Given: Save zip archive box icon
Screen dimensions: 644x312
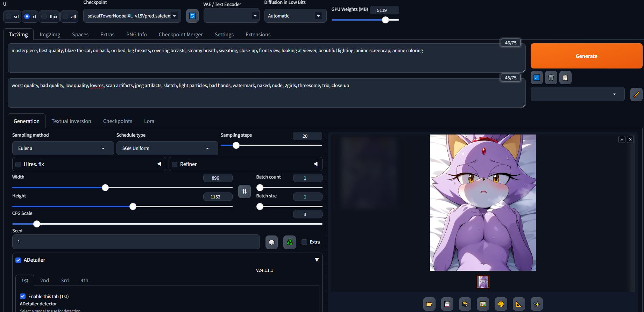Looking at the screenshot, I should [x=465, y=304].
